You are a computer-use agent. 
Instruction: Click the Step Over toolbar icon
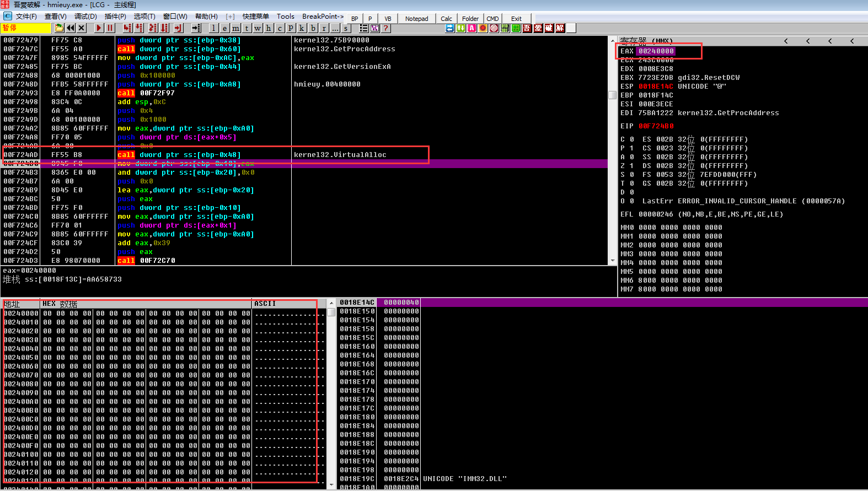click(x=140, y=28)
